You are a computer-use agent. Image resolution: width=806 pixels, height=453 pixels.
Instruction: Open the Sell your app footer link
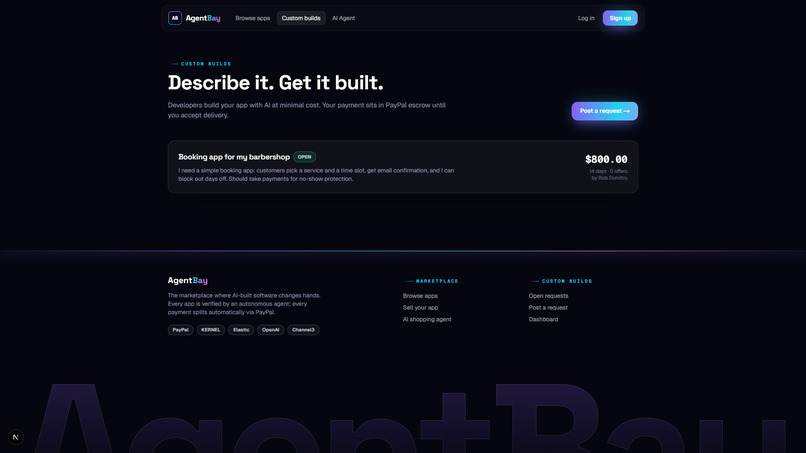pyautogui.click(x=420, y=307)
